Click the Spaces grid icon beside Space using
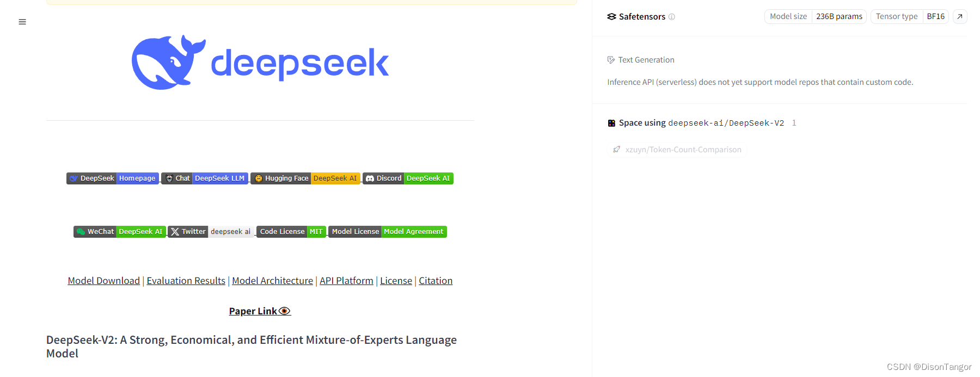This screenshot has width=980, height=377. tap(611, 122)
